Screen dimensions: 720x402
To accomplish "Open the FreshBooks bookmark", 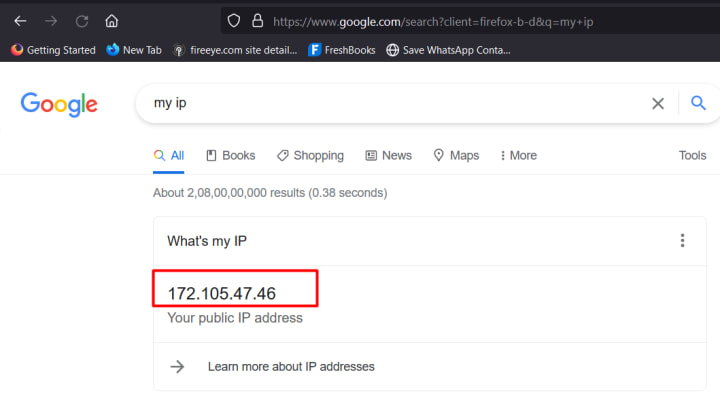I will pyautogui.click(x=342, y=50).
